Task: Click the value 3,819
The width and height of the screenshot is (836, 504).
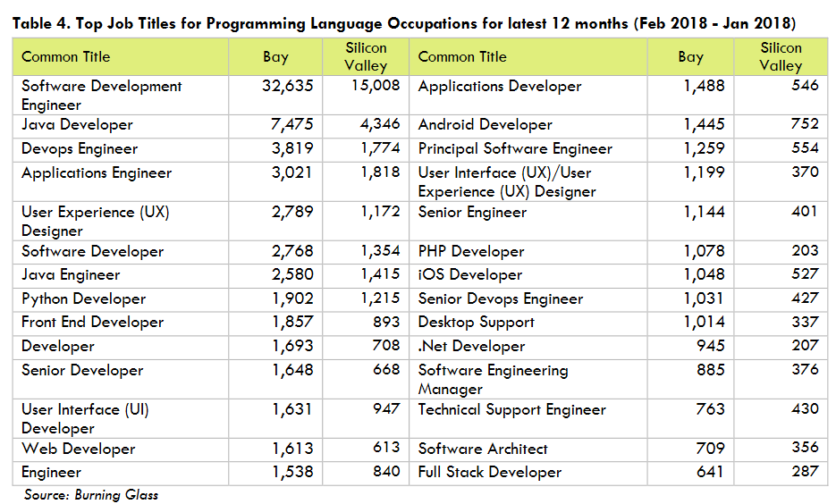Action: click(292, 148)
